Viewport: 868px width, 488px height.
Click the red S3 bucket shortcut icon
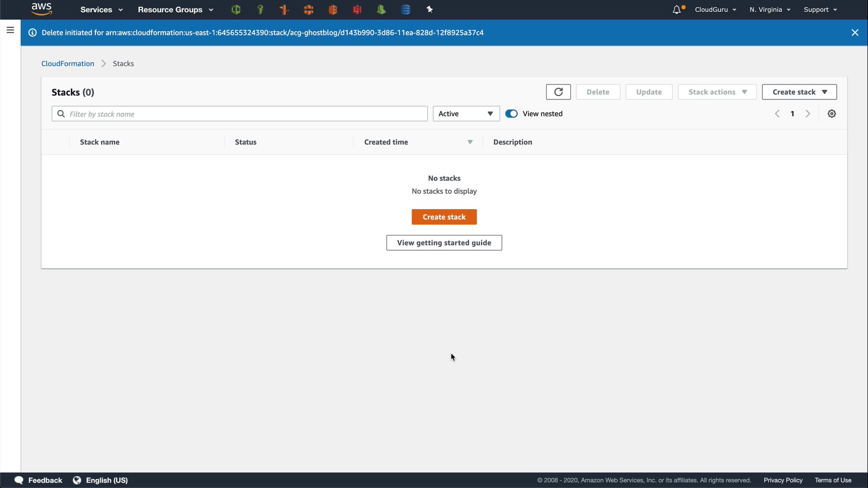pyautogui.click(x=357, y=9)
